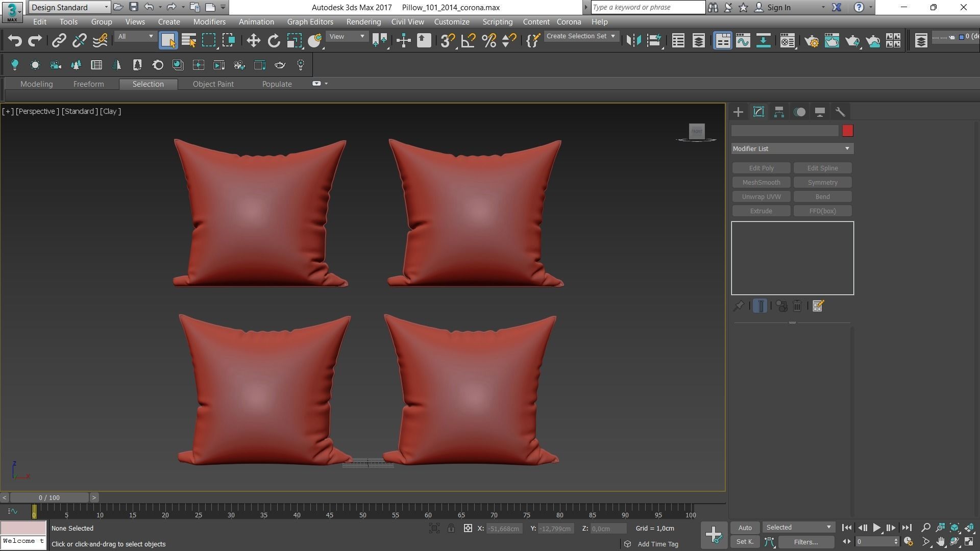The height and width of the screenshot is (551, 980).
Task: Open the Utilities wrench panel tab
Action: pos(840,112)
